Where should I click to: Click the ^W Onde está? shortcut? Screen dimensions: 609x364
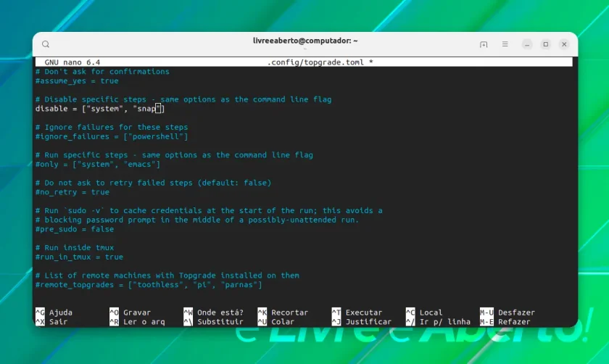214,313
